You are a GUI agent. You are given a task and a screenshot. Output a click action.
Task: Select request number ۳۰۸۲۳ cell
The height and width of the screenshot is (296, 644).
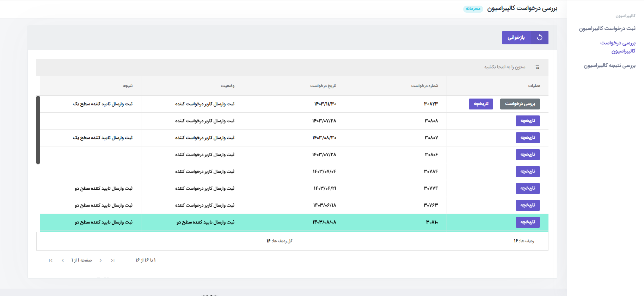point(396,104)
